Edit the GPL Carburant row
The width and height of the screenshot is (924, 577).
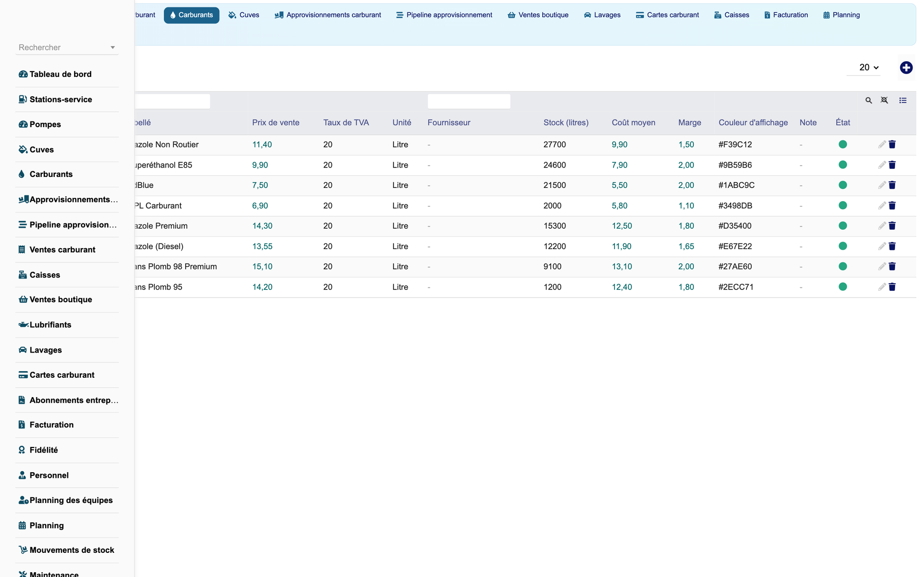pos(882,205)
